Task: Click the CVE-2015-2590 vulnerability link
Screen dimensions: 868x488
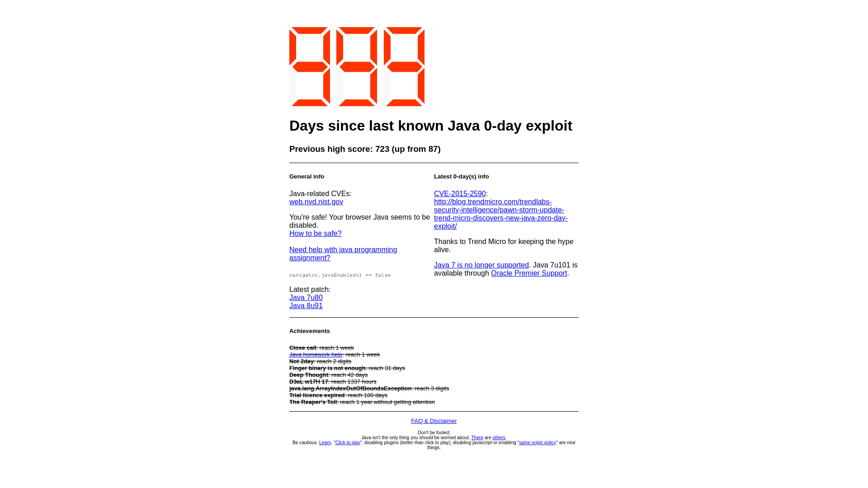Action: 459,193
